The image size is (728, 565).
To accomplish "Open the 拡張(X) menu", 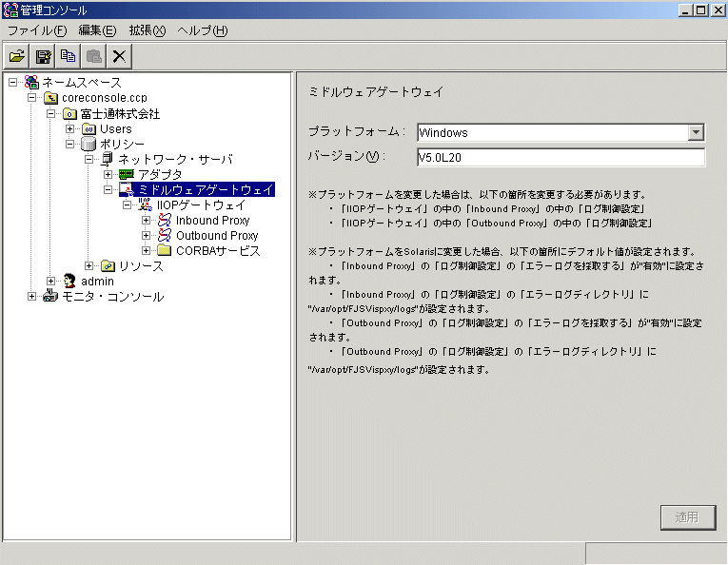I will pos(148,30).
